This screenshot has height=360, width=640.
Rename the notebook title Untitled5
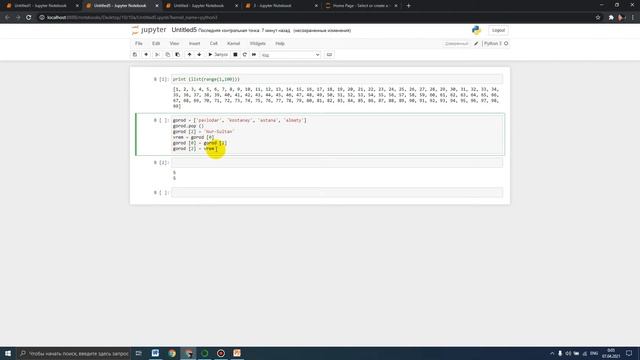(x=184, y=30)
